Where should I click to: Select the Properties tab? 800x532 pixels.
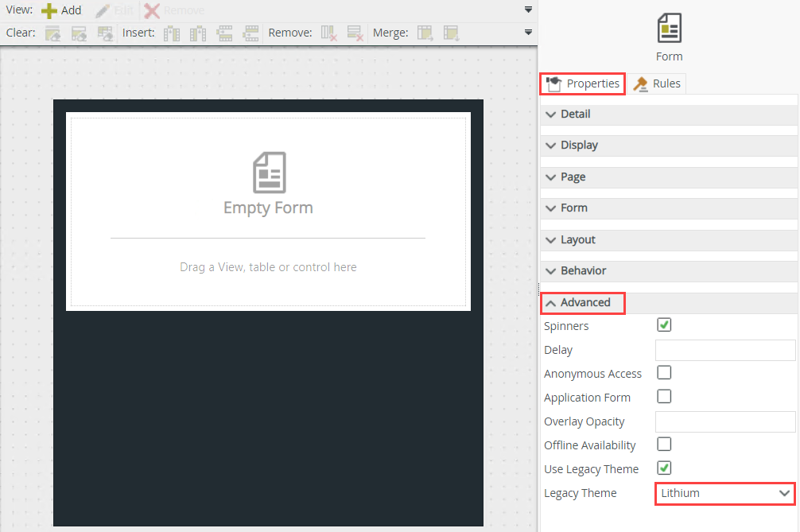581,83
